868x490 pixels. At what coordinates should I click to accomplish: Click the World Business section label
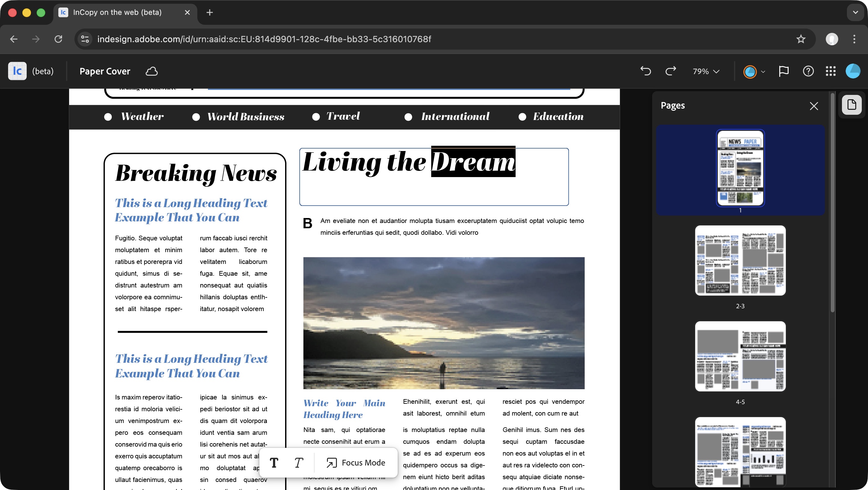pos(246,116)
